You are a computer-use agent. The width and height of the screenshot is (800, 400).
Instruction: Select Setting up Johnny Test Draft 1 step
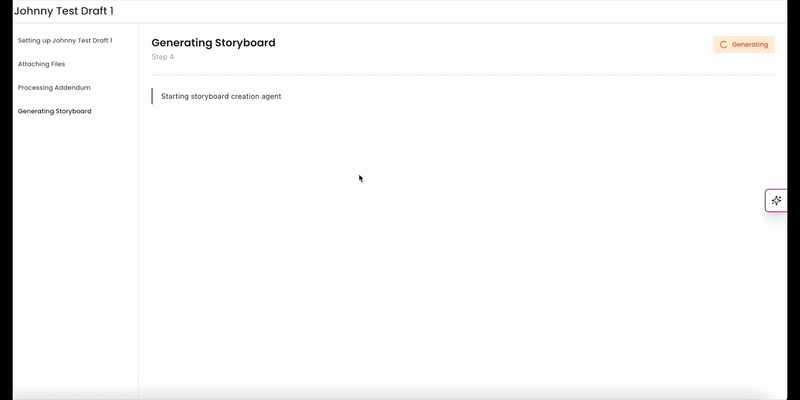(x=65, y=40)
